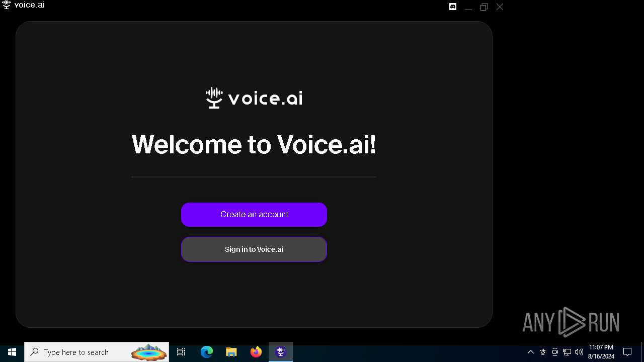Click the Voice.ai logo above welcome text
Image resolution: width=644 pixels, height=362 pixels.
(x=254, y=98)
